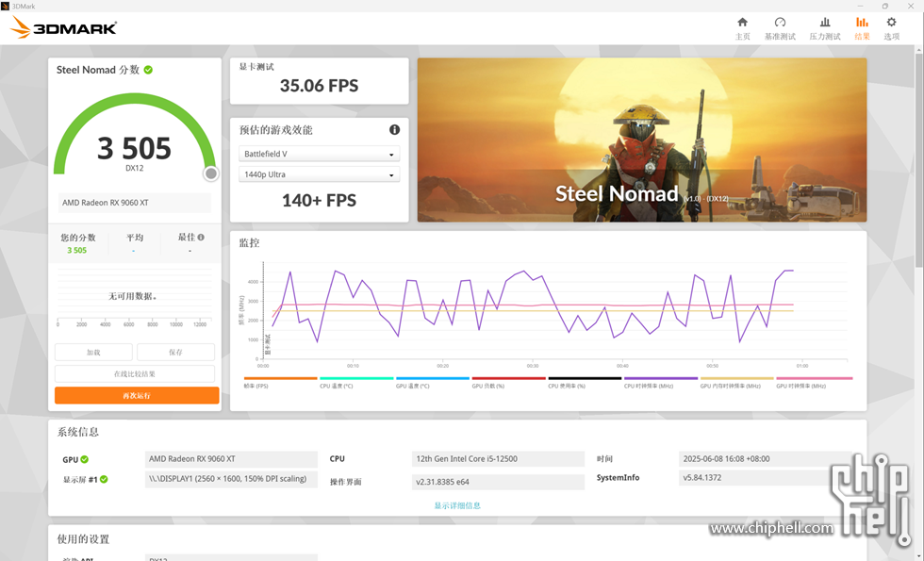Click 在线比较结果 compare online button
Screen dimensions: 924x561
[134, 373]
